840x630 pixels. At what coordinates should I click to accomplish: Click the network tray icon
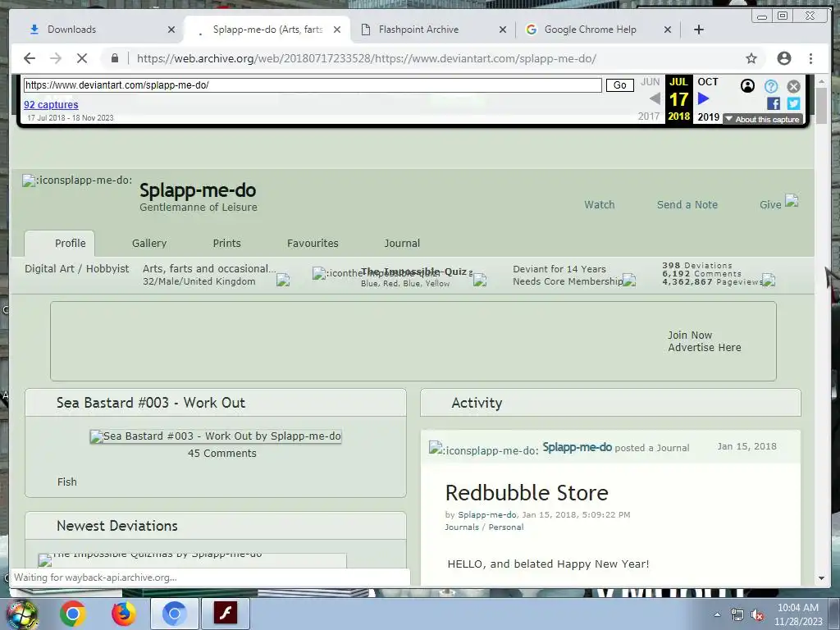tap(737, 615)
